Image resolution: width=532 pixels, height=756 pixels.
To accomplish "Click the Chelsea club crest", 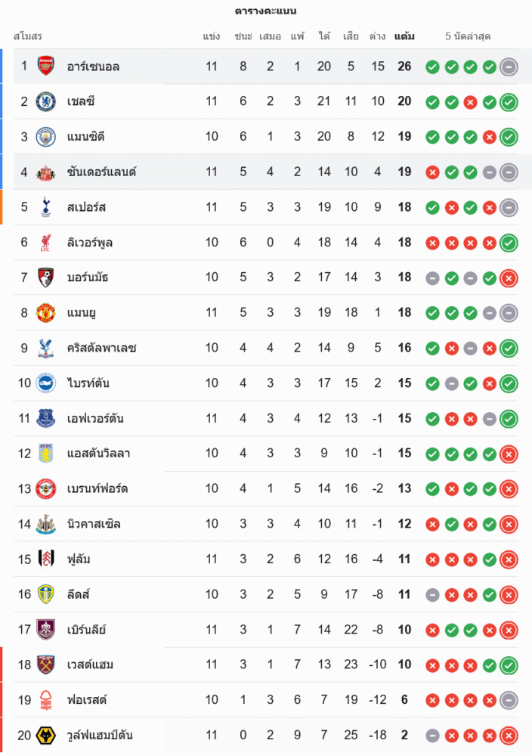I will point(46,101).
